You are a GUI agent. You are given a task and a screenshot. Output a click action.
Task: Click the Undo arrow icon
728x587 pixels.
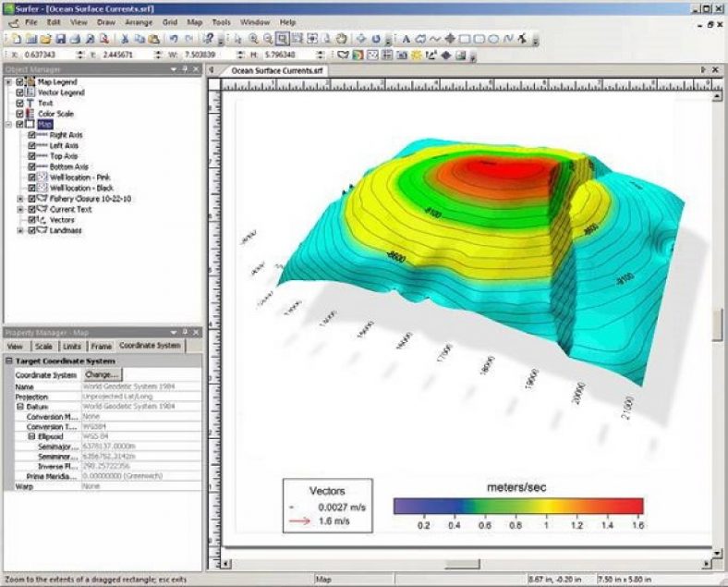point(173,39)
